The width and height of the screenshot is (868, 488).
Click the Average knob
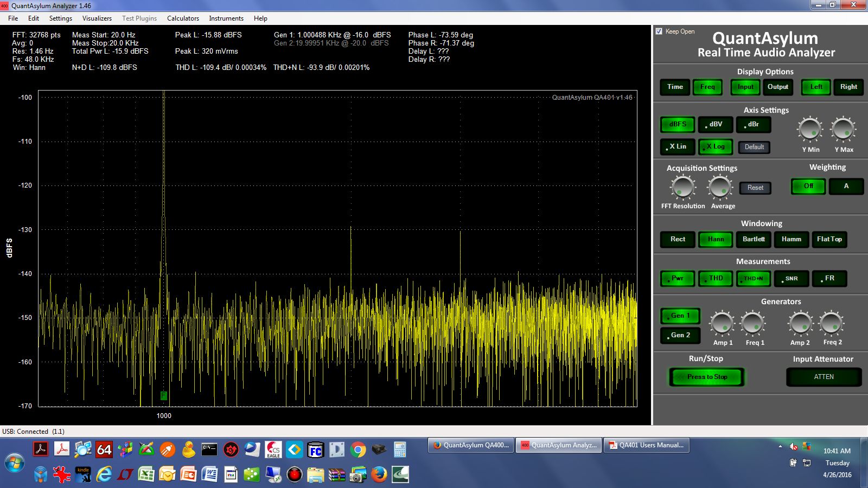coord(720,188)
